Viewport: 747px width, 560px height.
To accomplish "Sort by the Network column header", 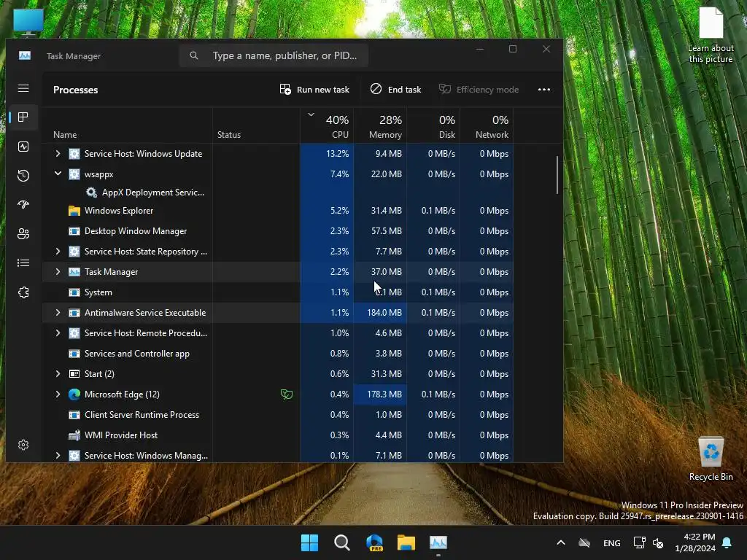I will click(487, 125).
